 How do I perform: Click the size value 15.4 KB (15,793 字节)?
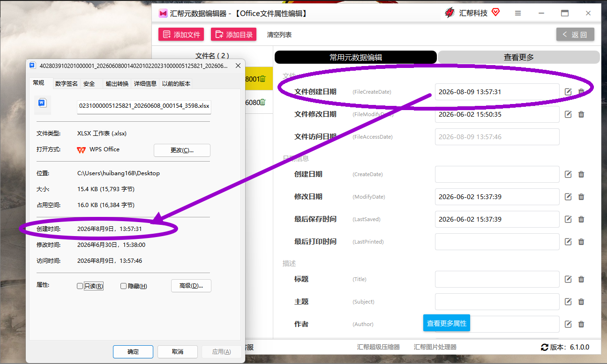tap(106, 189)
